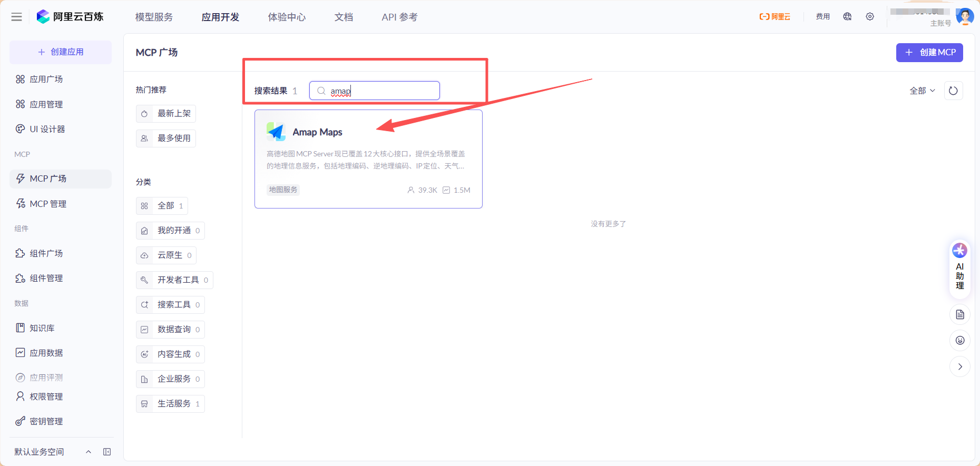Select MCP 广场 in sidebar
This screenshot has height=466, width=980.
(x=61, y=179)
